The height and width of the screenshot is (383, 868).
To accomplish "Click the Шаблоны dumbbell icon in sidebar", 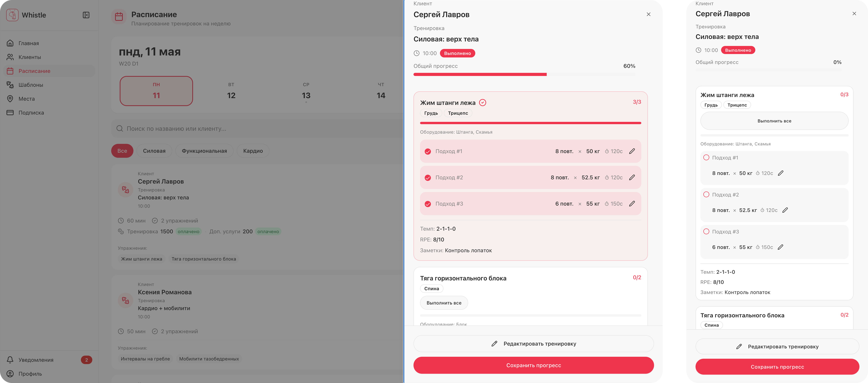I will click(x=10, y=85).
